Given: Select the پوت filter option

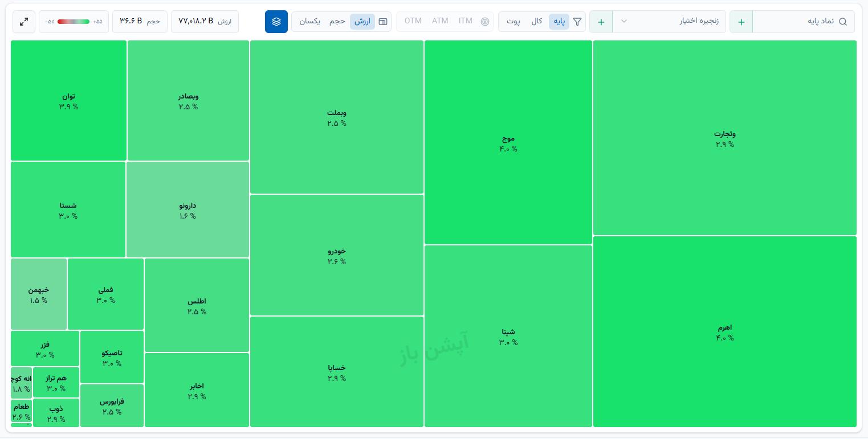Looking at the screenshot, I should click(x=514, y=22).
